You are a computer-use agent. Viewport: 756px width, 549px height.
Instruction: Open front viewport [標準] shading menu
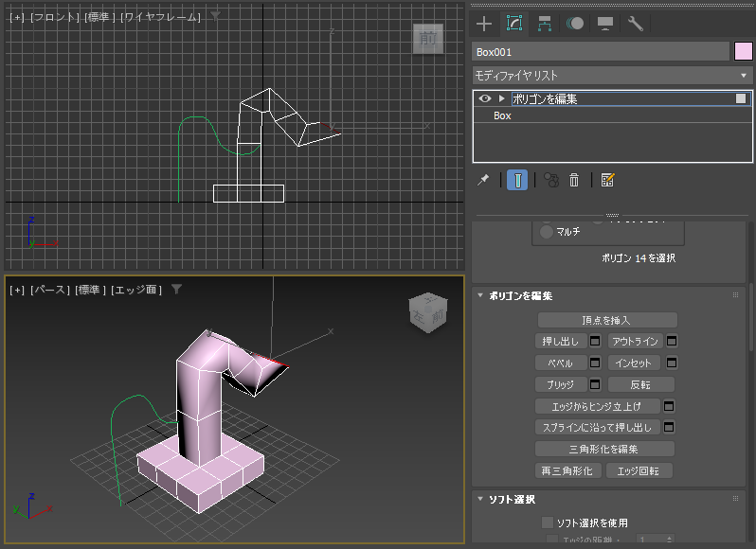(99, 17)
